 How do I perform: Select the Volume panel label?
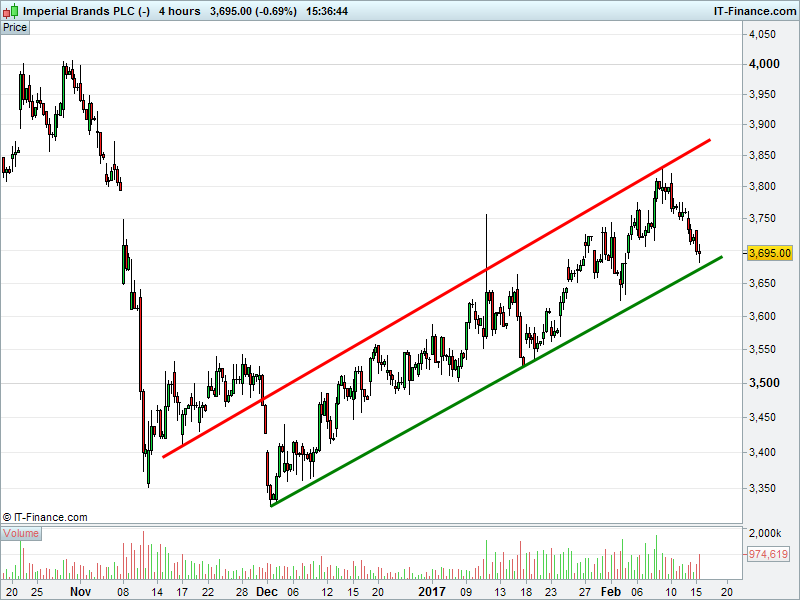coord(21,533)
